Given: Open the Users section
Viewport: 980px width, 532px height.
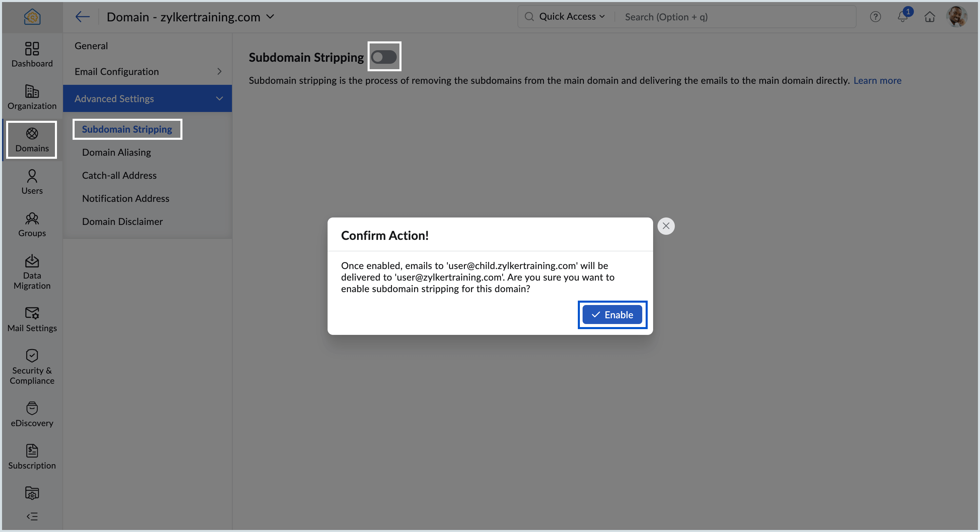Looking at the screenshot, I should [32, 182].
